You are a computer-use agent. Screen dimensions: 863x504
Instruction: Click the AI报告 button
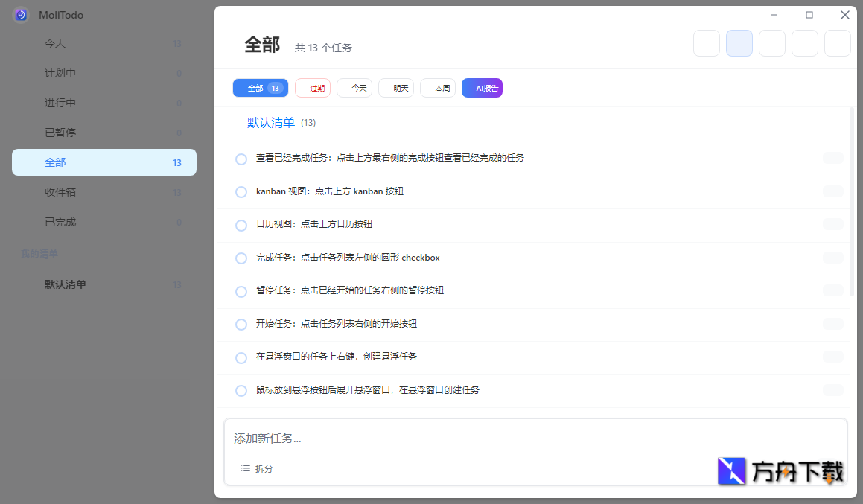click(482, 88)
